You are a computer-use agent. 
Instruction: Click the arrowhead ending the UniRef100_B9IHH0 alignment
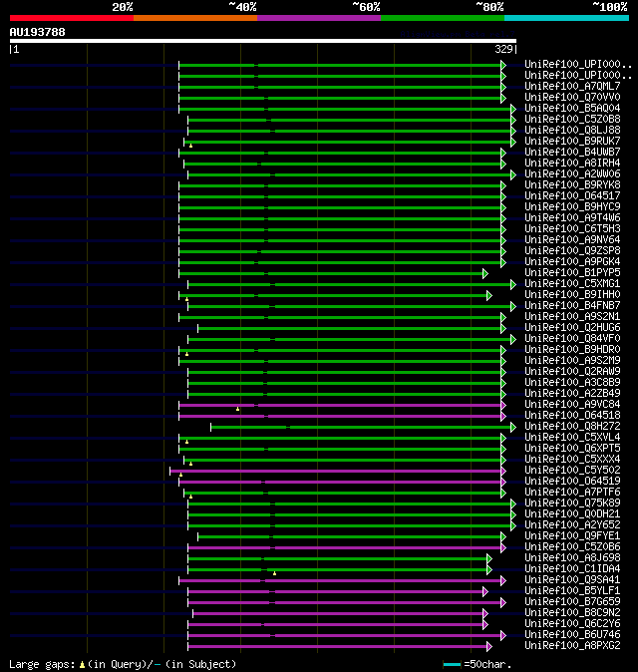[489, 295]
